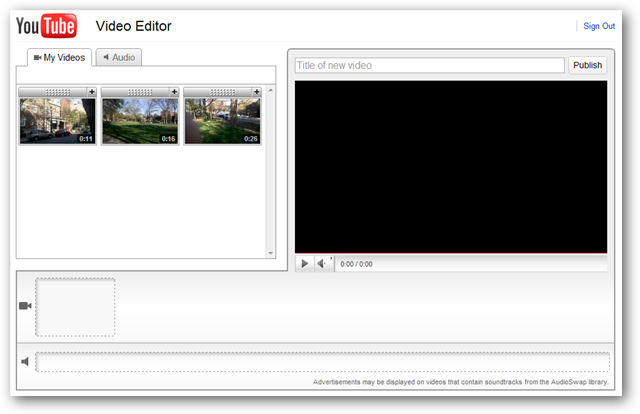Add the 0:11 street clip using its plus icon

pyautogui.click(x=92, y=92)
